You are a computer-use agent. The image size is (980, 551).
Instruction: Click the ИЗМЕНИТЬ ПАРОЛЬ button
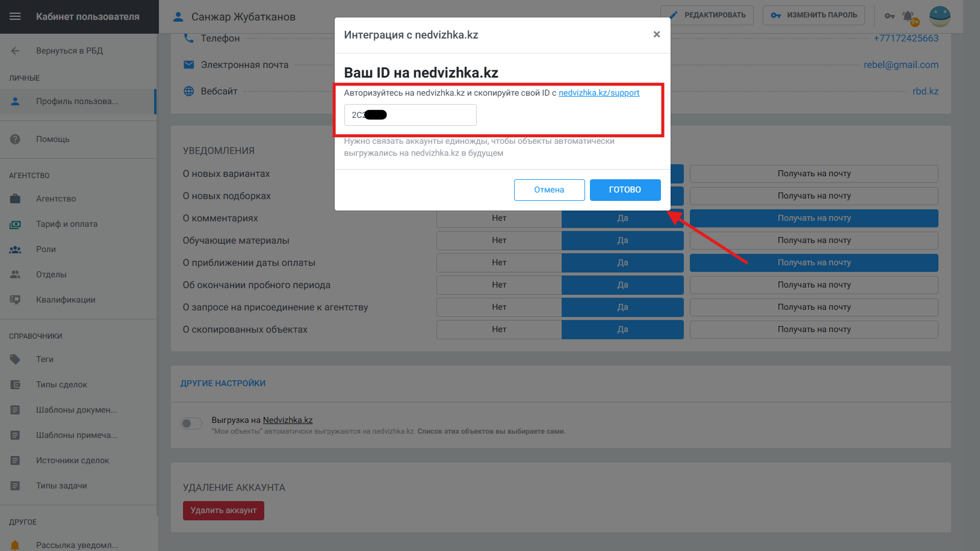(813, 15)
